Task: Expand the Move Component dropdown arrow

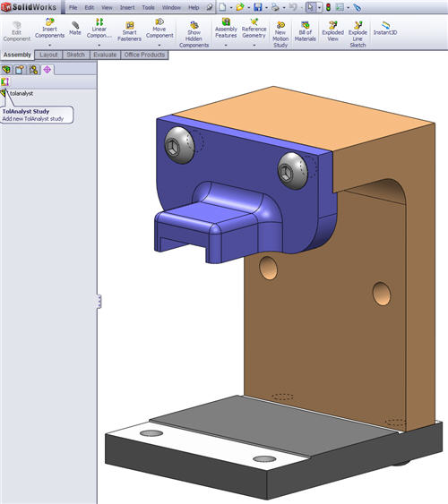Action: tap(159, 46)
